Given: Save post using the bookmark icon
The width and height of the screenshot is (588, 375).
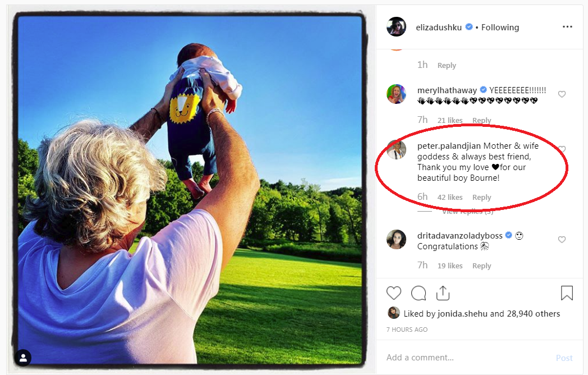Looking at the screenshot, I should (x=567, y=293).
